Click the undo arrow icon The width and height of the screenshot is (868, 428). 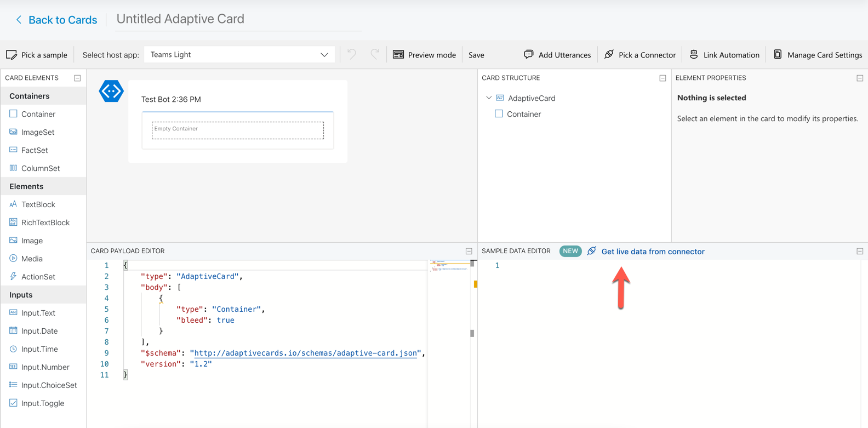coord(352,54)
